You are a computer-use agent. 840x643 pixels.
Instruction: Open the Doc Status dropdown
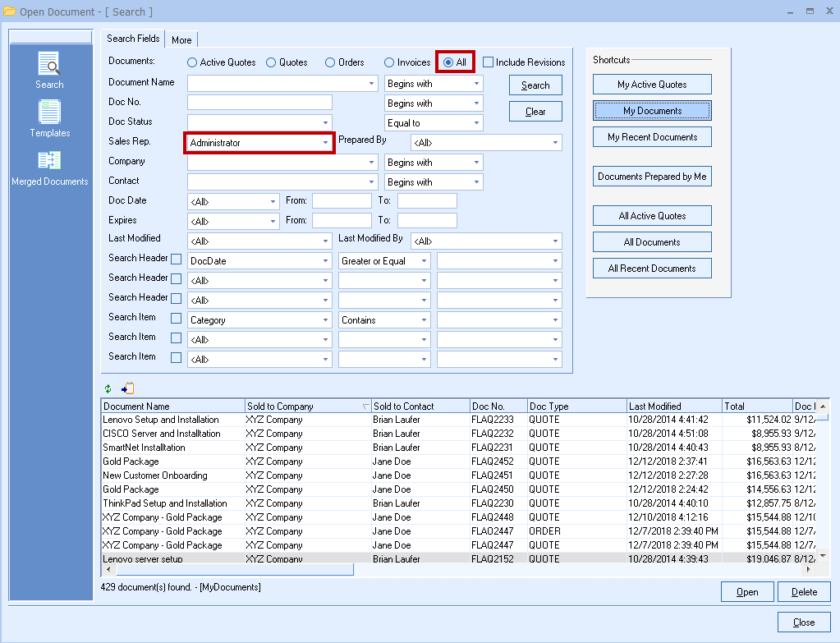[x=325, y=123]
